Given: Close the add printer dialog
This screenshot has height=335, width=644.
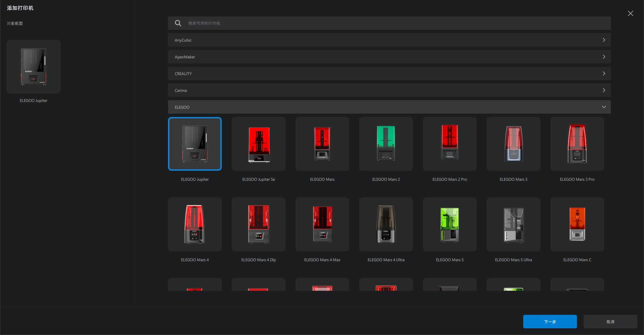Looking at the screenshot, I should click(631, 13).
